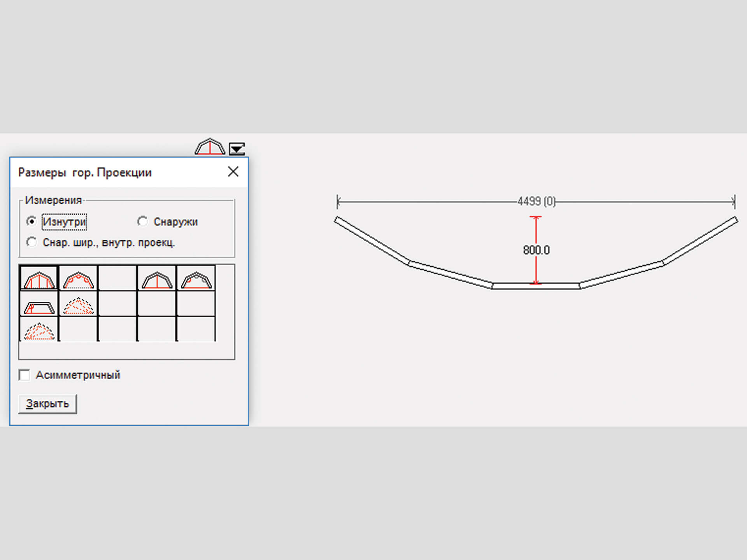This screenshot has height=560, width=747.
Task: Choose bay icon with single center height line
Action: pos(157,279)
